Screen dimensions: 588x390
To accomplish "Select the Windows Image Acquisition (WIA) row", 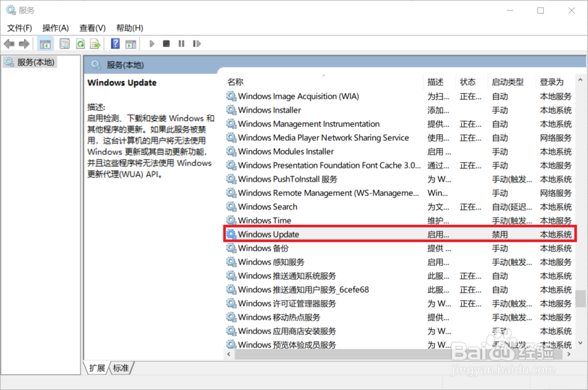I will click(400, 96).
